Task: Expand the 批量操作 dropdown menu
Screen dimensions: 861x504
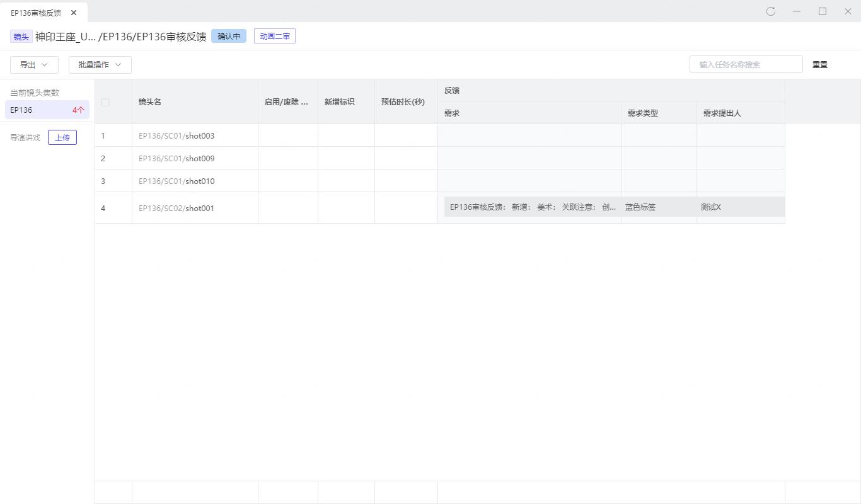Action: click(x=100, y=64)
